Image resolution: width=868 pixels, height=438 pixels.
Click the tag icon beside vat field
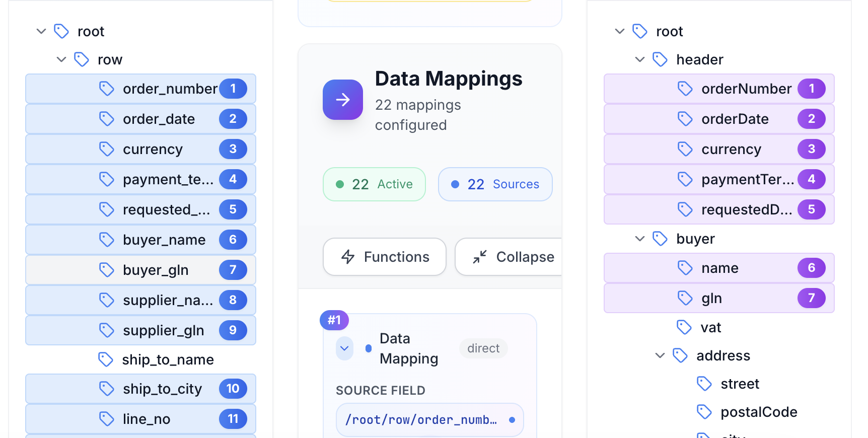[684, 327]
